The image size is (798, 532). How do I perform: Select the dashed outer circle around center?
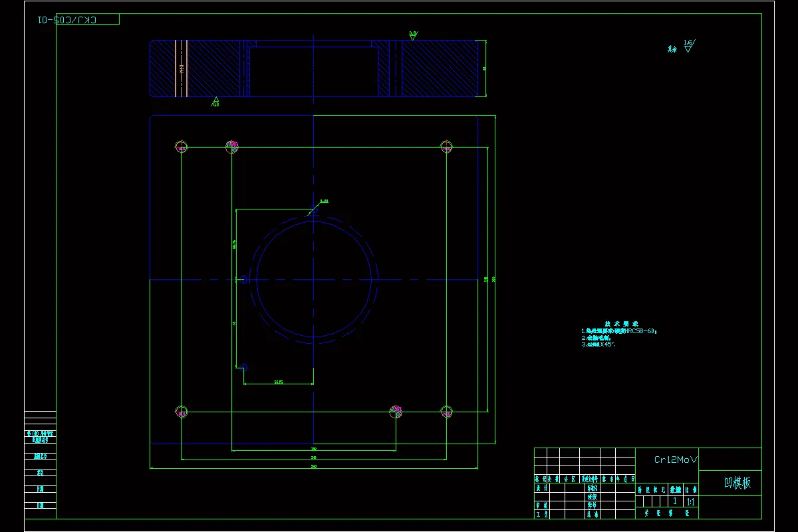(x=313, y=280)
